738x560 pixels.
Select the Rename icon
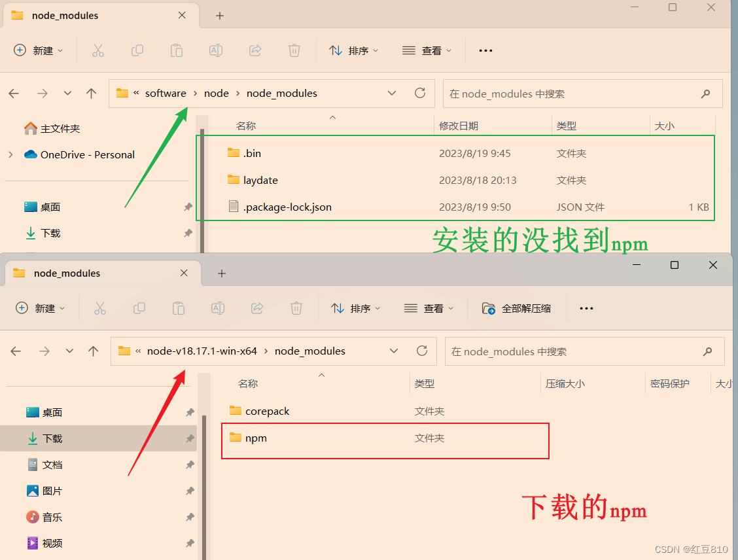(215, 50)
